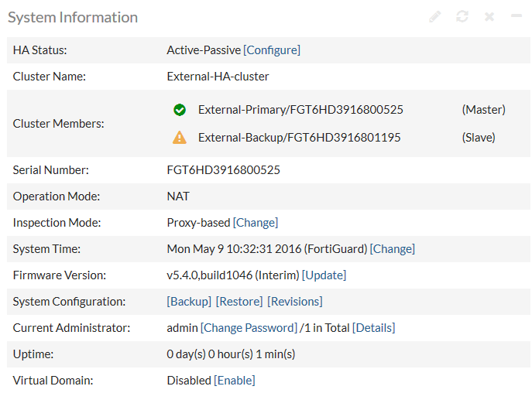The height and width of the screenshot is (393, 532).
Task: Click the orange warning icon for External-Backup
Action: pos(180,138)
